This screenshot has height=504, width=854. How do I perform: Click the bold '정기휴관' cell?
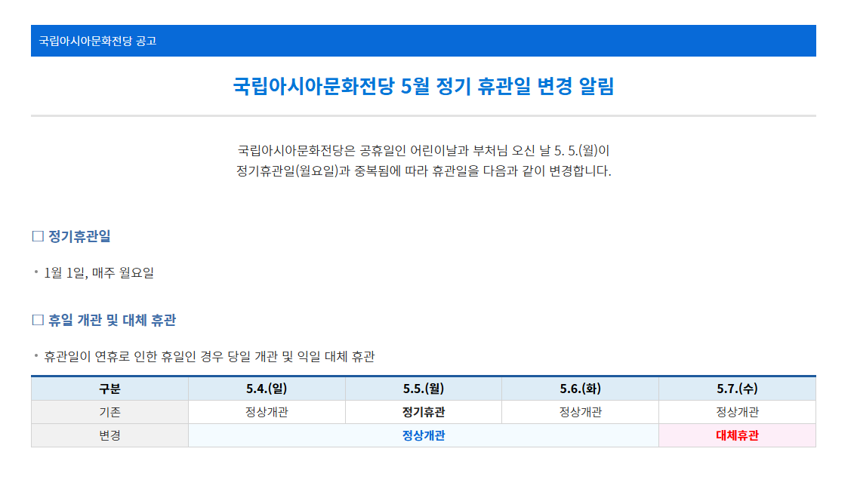click(x=424, y=412)
